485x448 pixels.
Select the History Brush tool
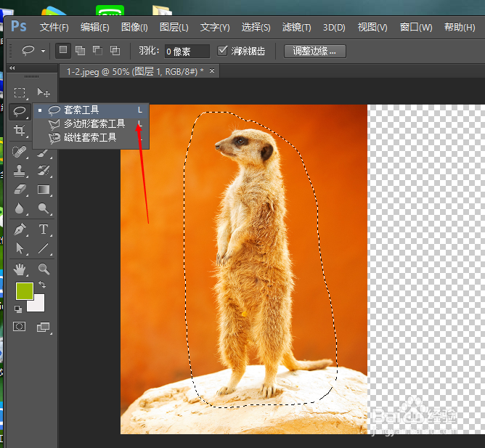point(44,171)
